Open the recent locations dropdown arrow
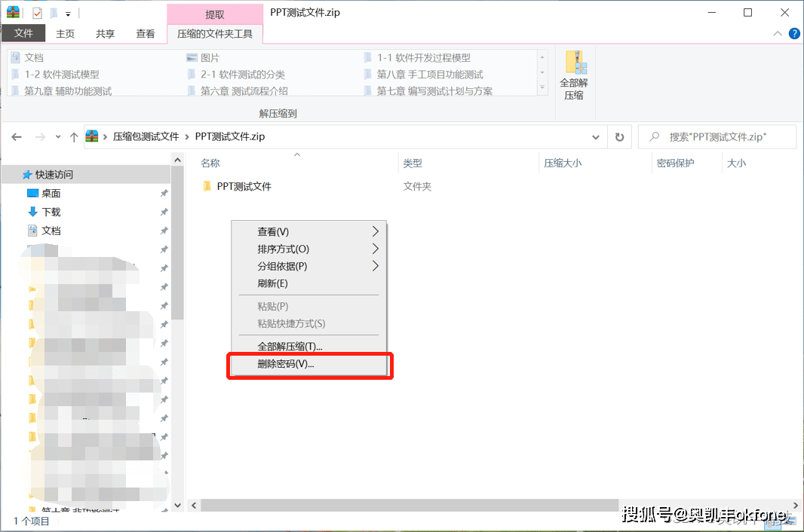The image size is (804, 532). [58, 137]
